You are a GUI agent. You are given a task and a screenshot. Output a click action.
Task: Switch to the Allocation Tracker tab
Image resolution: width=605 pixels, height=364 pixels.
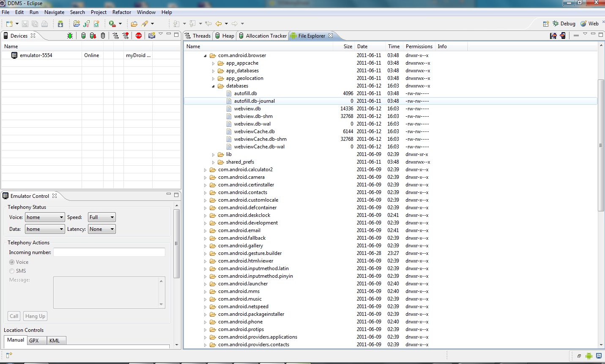pyautogui.click(x=263, y=36)
